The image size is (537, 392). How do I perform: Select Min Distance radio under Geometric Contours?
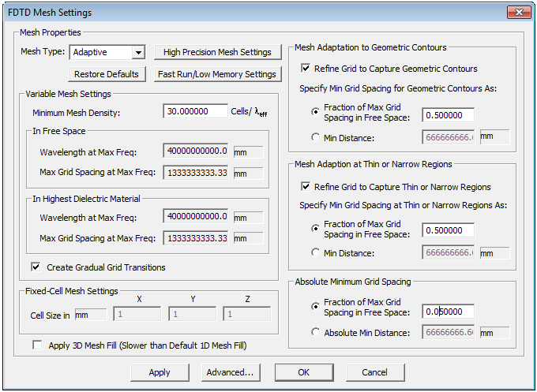(317, 136)
